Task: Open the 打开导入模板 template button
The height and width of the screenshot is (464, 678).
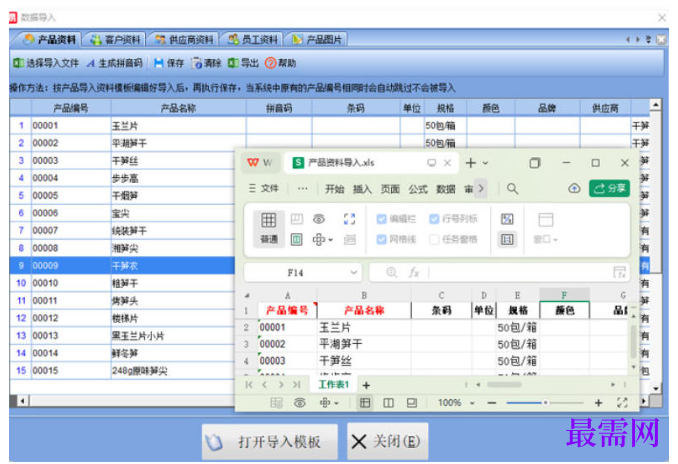Action: coord(269,442)
